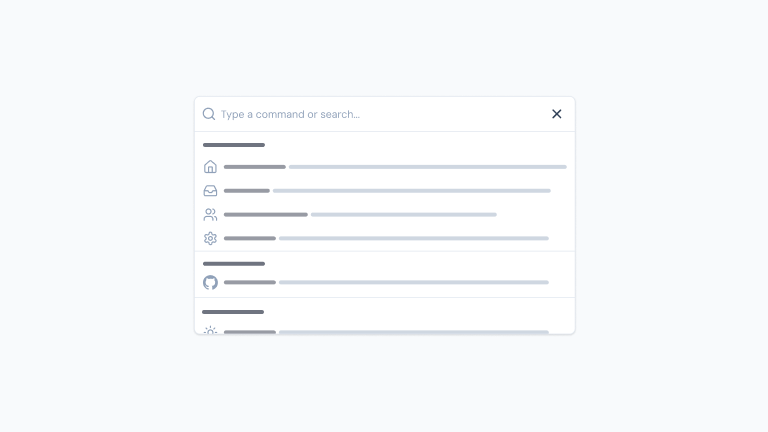This screenshot has width=768, height=432.
Task: Select the command title beside the Home icon
Action: 255,167
